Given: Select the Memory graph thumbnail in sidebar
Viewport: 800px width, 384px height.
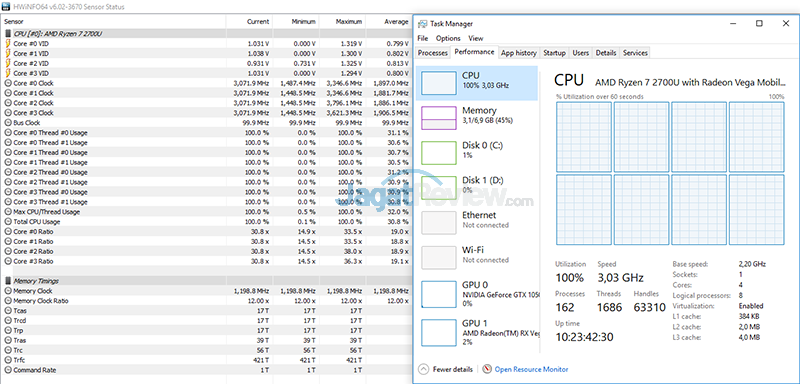Looking at the screenshot, I should pyautogui.click(x=439, y=118).
